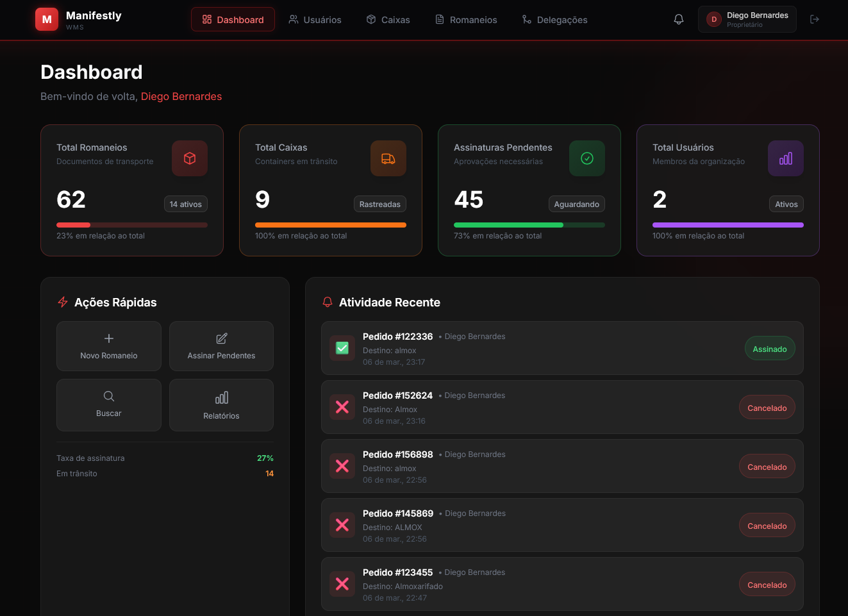Click "Destino: Almoxarifado" text
The height and width of the screenshot is (616, 848).
(x=403, y=587)
